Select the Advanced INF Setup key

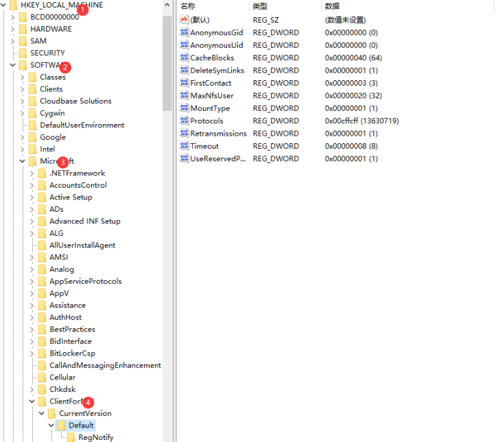[x=85, y=221]
